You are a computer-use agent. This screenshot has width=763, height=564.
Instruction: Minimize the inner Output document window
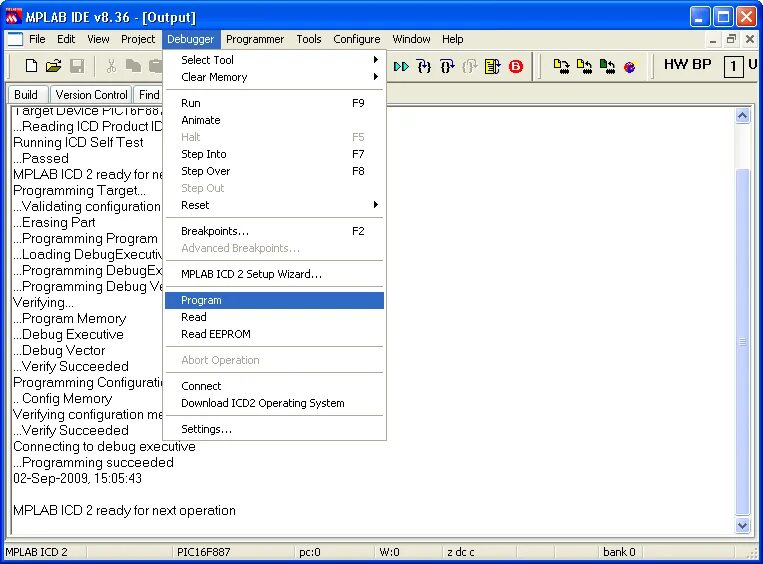coord(713,39)
